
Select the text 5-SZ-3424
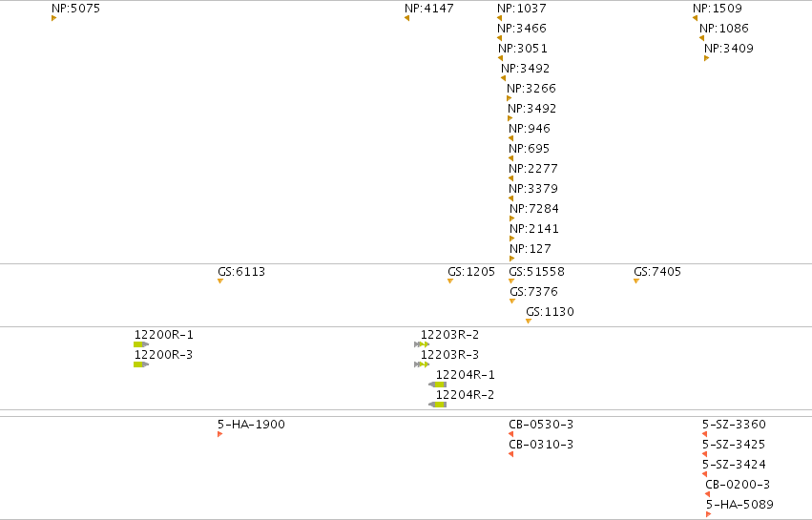[734, 464]
